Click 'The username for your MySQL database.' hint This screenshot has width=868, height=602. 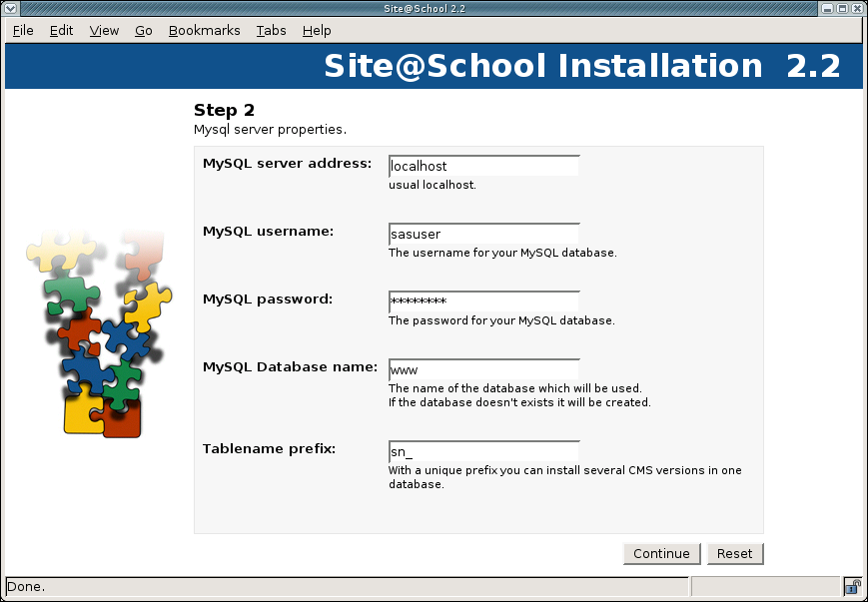(x=502, y=253)
